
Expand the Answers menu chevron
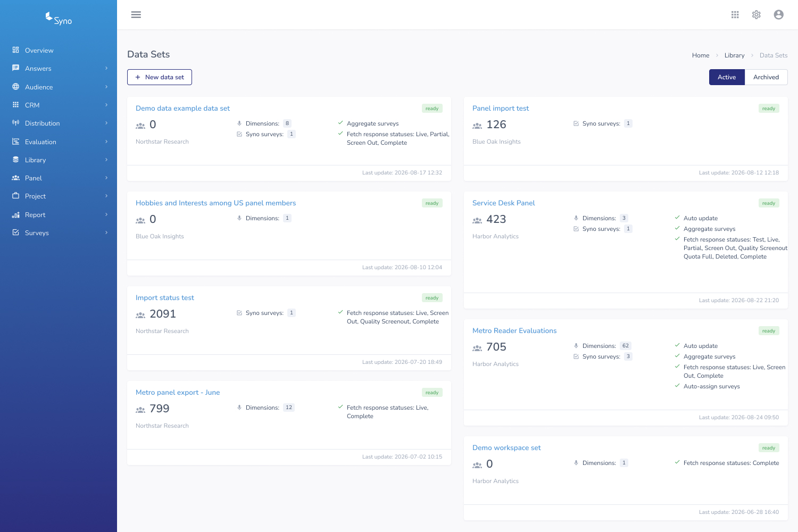106,68
